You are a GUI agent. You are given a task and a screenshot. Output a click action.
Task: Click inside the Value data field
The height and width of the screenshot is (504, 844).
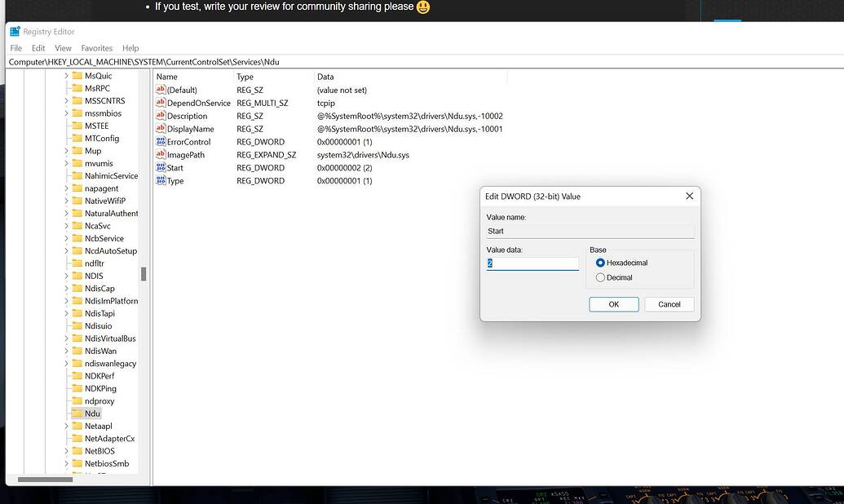[x=532, y=263]
